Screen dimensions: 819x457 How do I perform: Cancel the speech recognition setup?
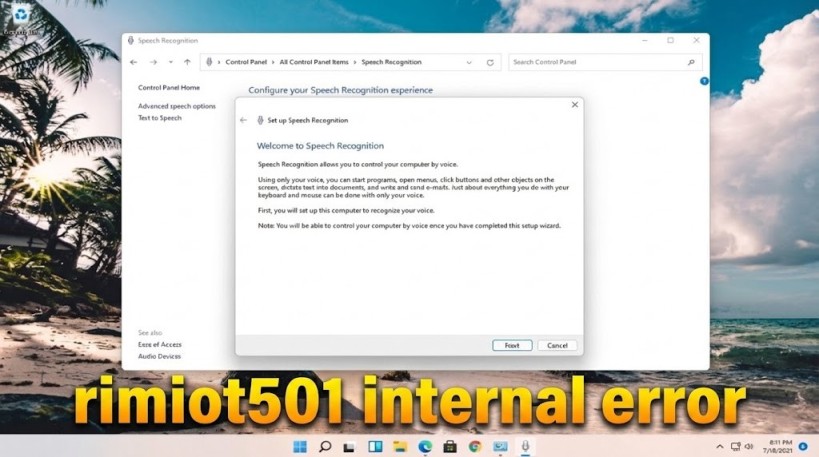[557, 345]
